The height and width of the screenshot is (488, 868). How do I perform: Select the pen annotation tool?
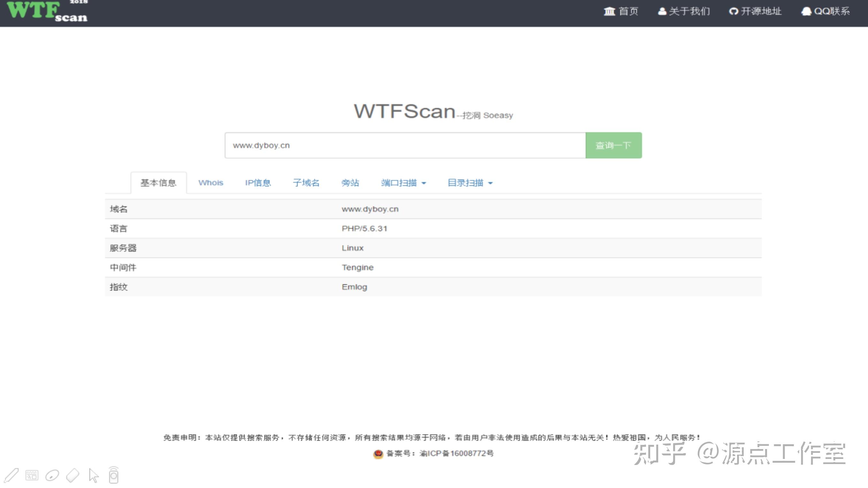11,475
